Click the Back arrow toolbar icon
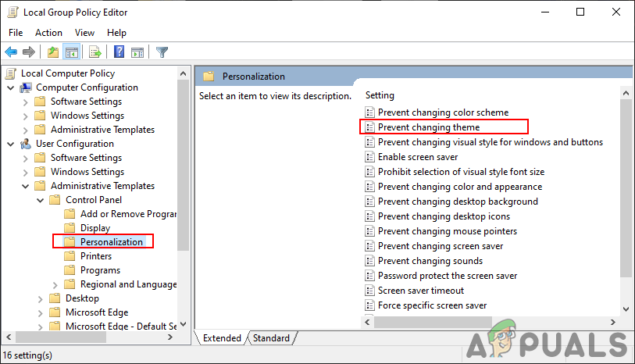 pos(11,52)
